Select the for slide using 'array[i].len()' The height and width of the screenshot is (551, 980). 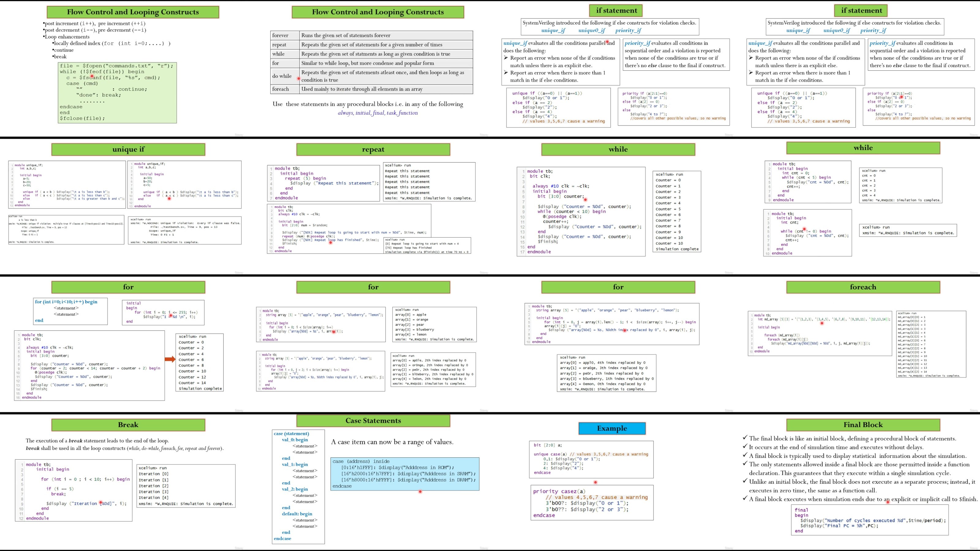pyautogui.click(x=612, y=344)
